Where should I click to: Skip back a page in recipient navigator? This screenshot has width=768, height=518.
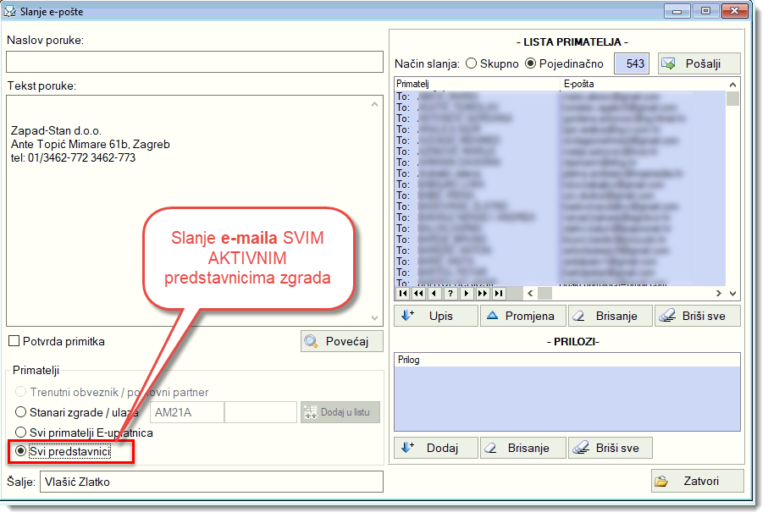419,293
